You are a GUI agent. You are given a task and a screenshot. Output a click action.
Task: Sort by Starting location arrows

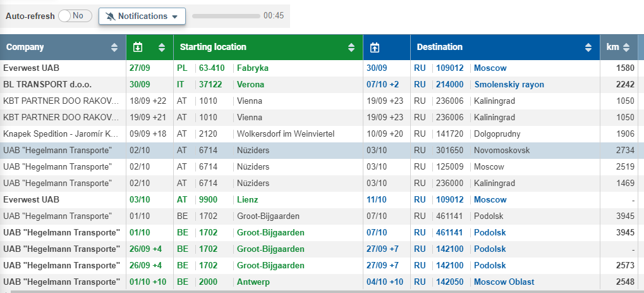(351, 47)
